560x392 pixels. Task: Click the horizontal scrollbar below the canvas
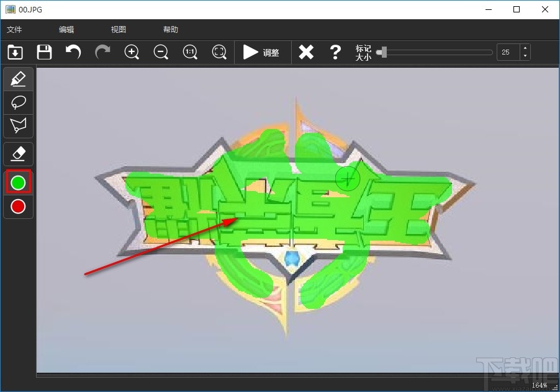pos(298,375)
